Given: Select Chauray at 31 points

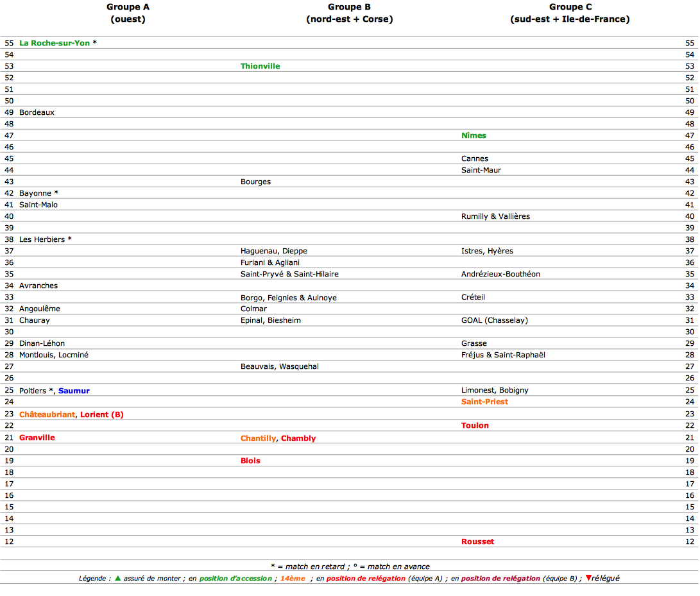Looking at the screenshot, I should [35, 321].
